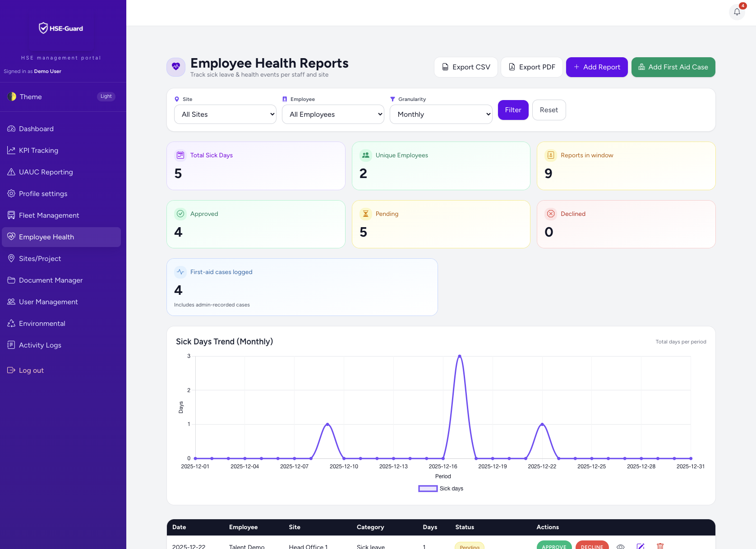The image size is (756, 549).
Task: Click Add First Aid Case button
Action: [x=673, y=67]
